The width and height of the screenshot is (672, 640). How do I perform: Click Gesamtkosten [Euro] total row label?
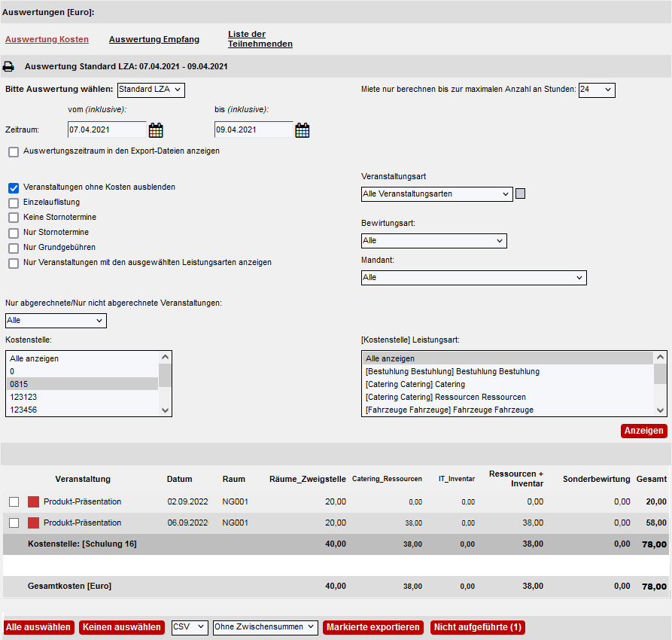[69, 586]
